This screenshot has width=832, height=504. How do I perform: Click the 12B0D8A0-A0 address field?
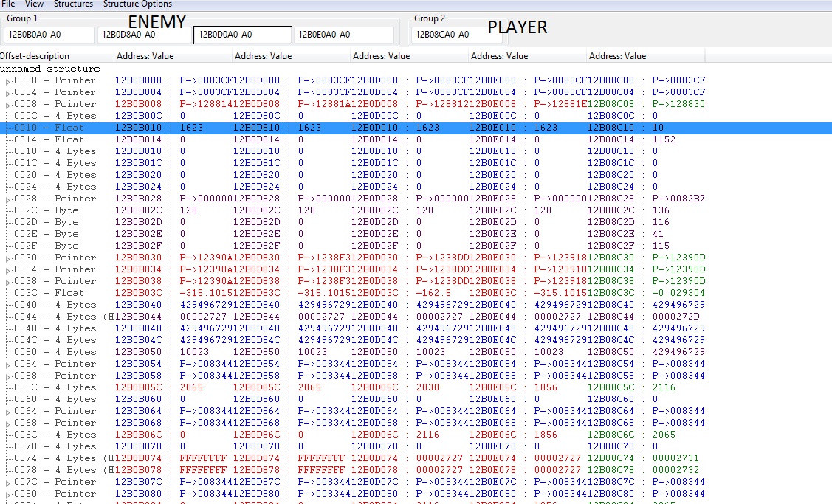click(x=144, y=35)
